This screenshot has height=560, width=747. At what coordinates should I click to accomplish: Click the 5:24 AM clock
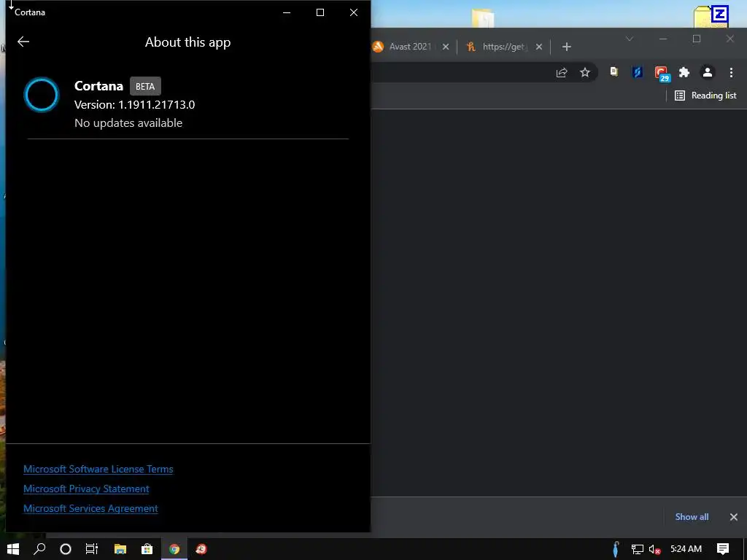[686, 549]
